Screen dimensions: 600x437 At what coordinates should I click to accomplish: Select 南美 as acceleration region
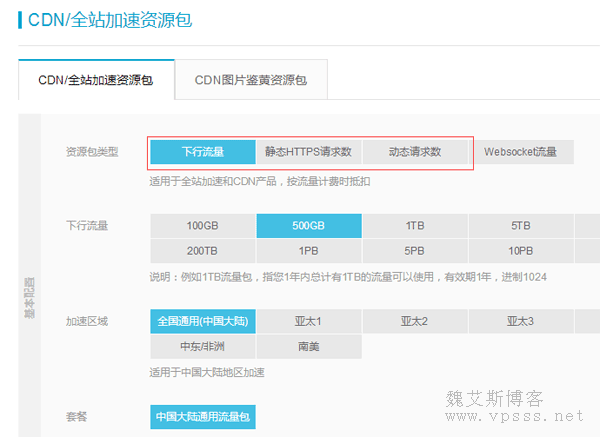click(308, 347)
